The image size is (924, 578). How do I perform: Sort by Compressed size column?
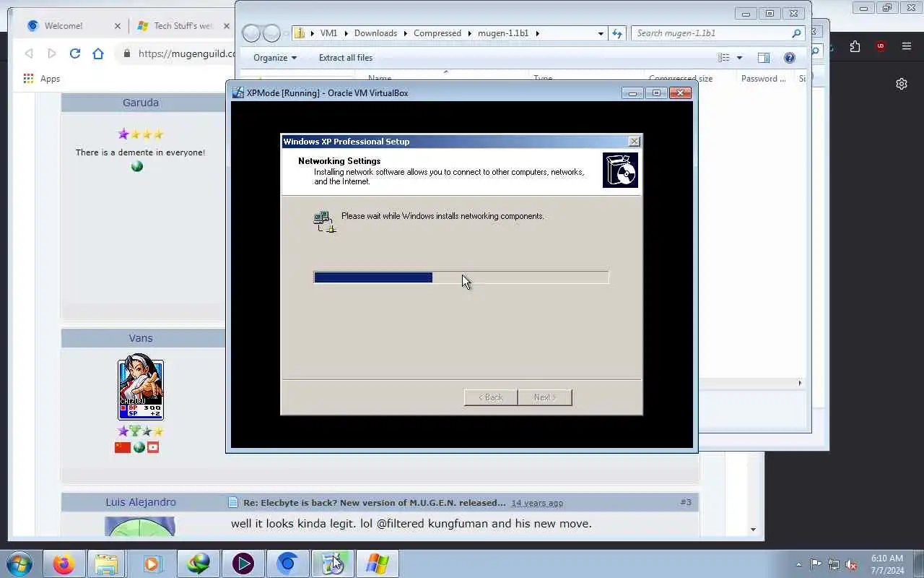(681, 78)
